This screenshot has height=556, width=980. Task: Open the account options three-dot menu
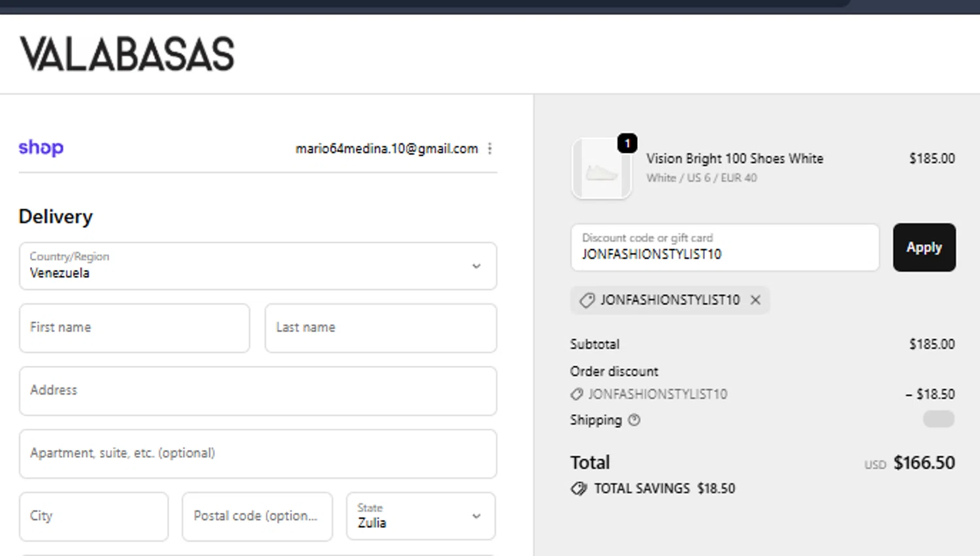click(x=490, y=149)
